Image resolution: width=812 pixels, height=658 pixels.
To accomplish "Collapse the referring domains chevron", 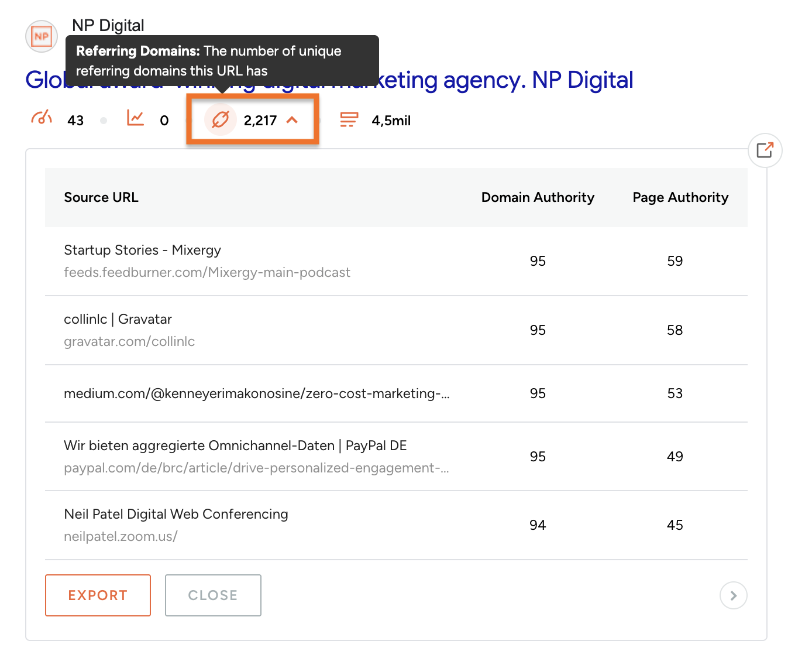I will pyautogui.click(x=293, y=120).
